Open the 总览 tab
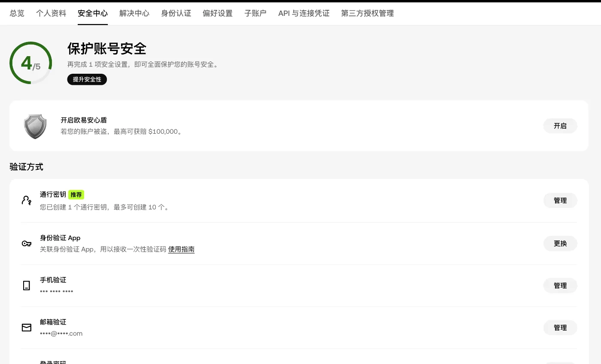Viewport: 601px width, 364px height. pyautogui.click(x=17, y=13)
